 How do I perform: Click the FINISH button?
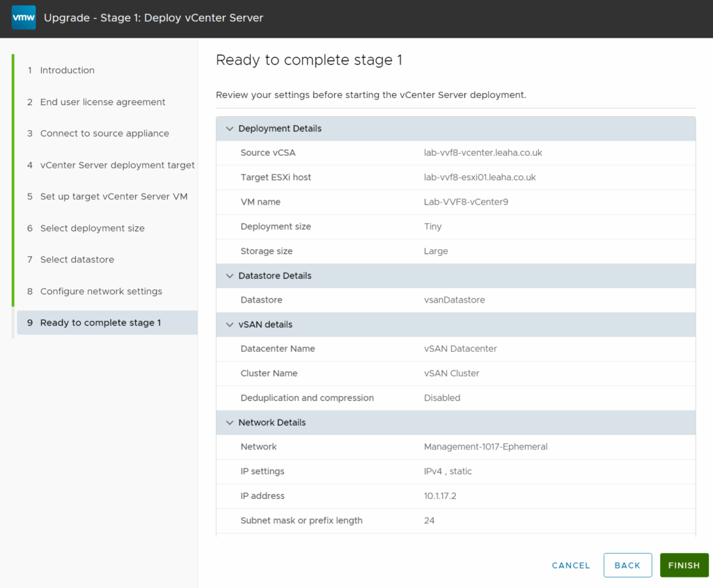pyautogui.click(x=684, y=565)
